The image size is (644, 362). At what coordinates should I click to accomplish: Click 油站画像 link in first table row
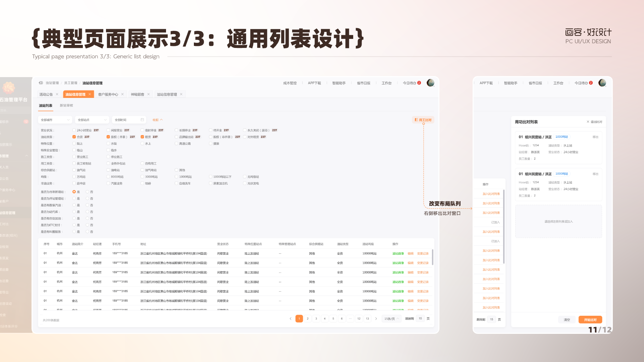point(398,253)
